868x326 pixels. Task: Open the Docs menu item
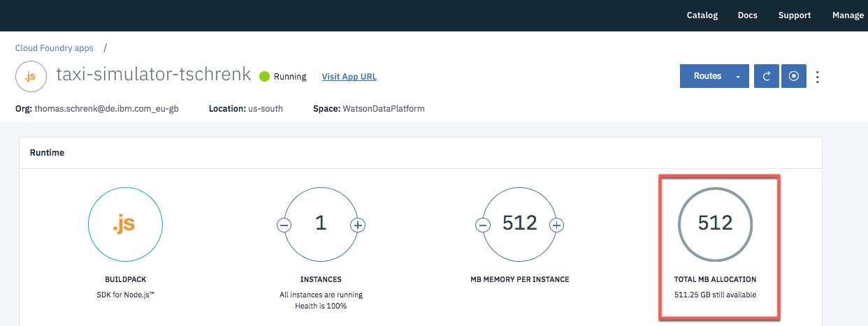(x=747, y=15)
